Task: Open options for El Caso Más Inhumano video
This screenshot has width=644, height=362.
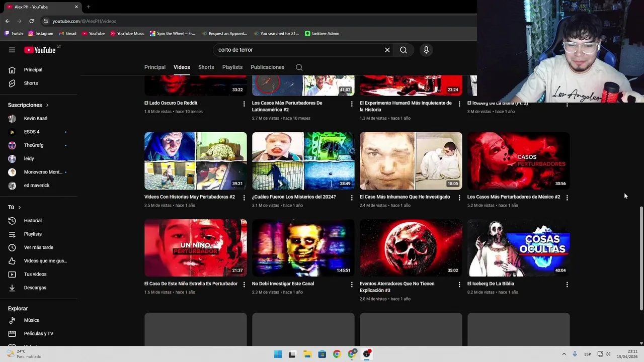Action: [459, 198]
